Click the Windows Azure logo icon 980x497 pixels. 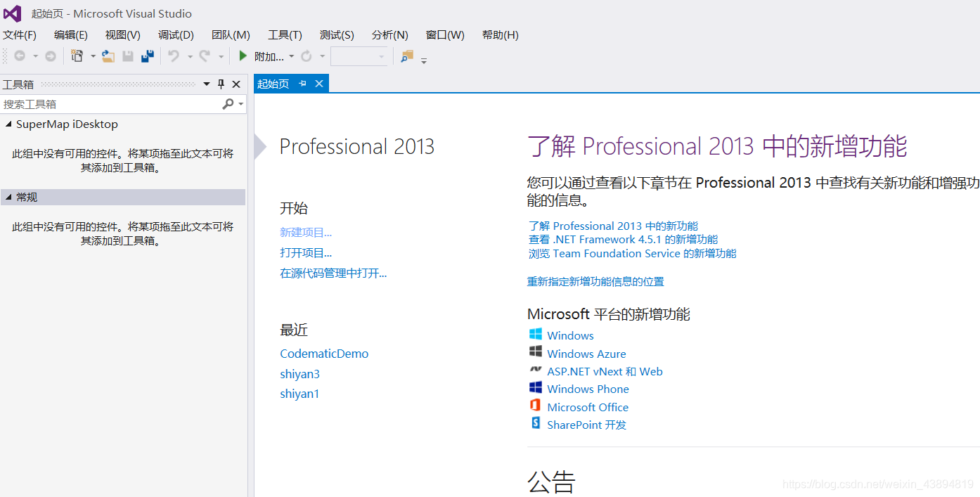click(536, 351)
